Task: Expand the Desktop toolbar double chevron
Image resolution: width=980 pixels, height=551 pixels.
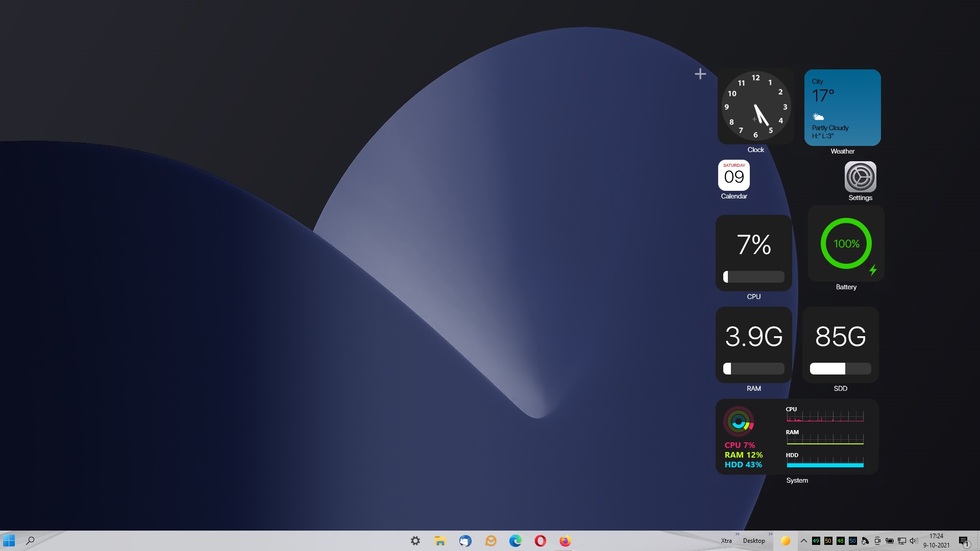Action: [x=771, y=534]
